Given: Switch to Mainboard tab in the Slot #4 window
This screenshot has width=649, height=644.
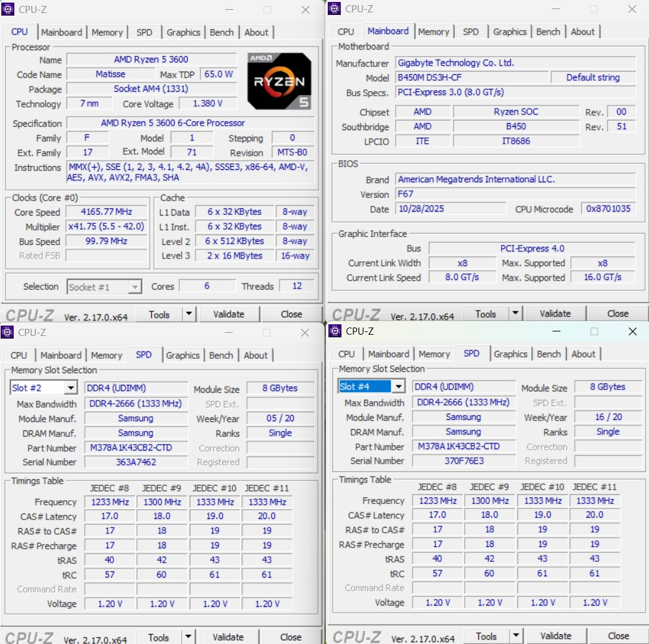Looking at the screenshot, I should [388, 354].
